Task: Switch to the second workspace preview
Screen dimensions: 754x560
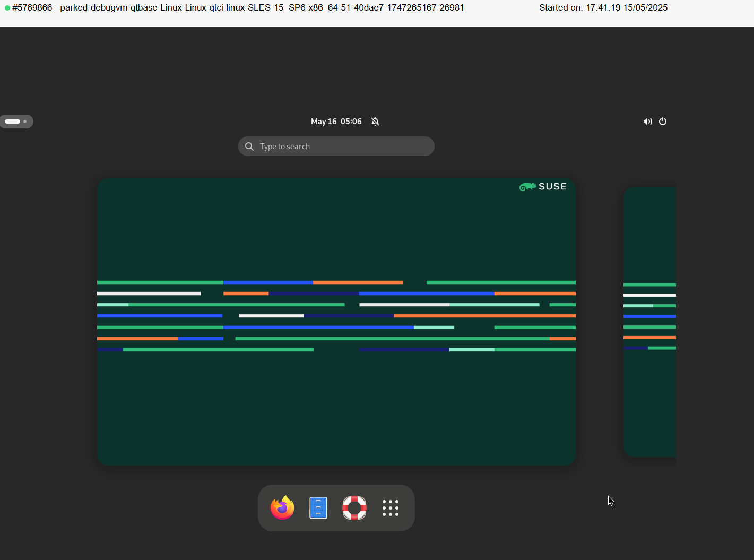Action: click(649, 322)
